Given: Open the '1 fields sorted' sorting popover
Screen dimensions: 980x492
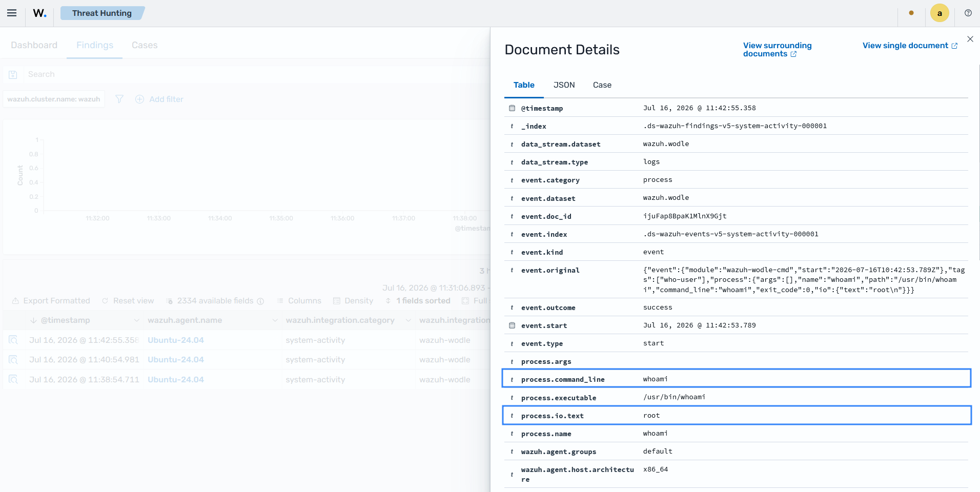Looking at the screenshot, I should [x=418, y=301].
